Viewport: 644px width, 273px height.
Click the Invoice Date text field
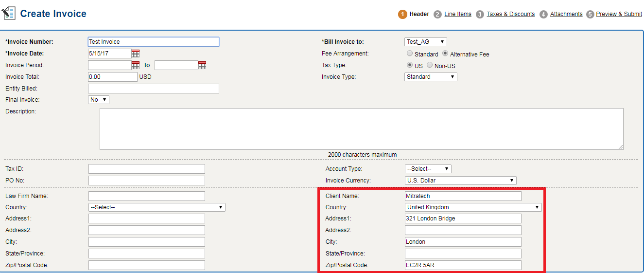click(109, 54)
